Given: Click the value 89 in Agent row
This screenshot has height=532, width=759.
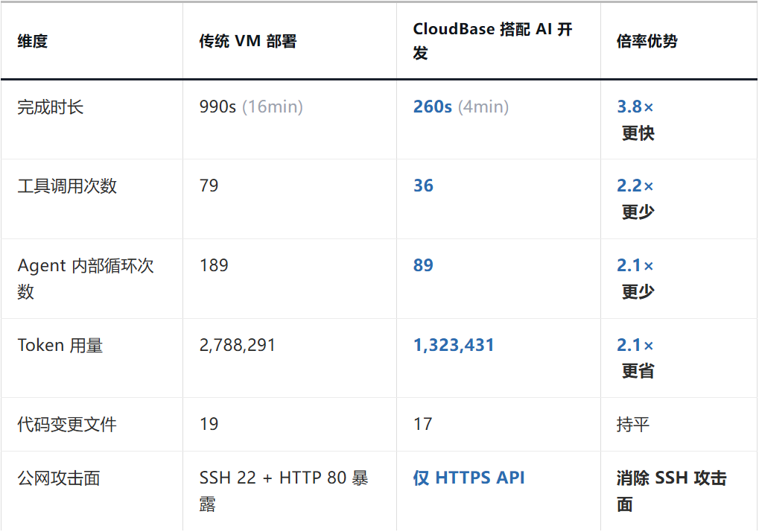Looking at the screenshot, I should (423, 265).
